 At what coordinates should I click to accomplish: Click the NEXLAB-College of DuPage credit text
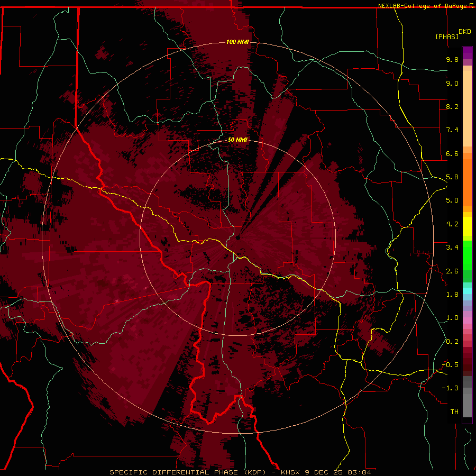point(423,6)
